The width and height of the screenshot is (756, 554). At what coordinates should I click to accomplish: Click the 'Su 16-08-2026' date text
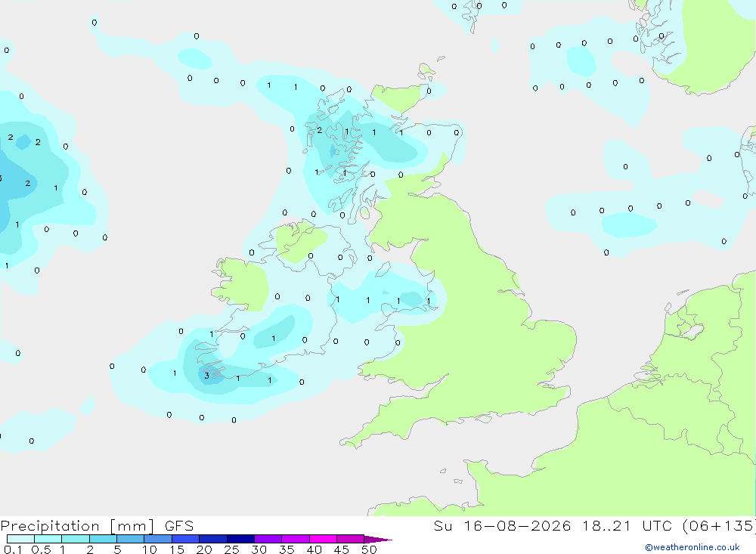pos(502,525)
